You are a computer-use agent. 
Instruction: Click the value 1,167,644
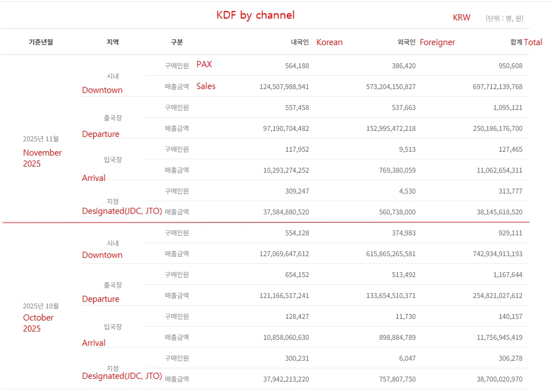click(x=508, y=275)
